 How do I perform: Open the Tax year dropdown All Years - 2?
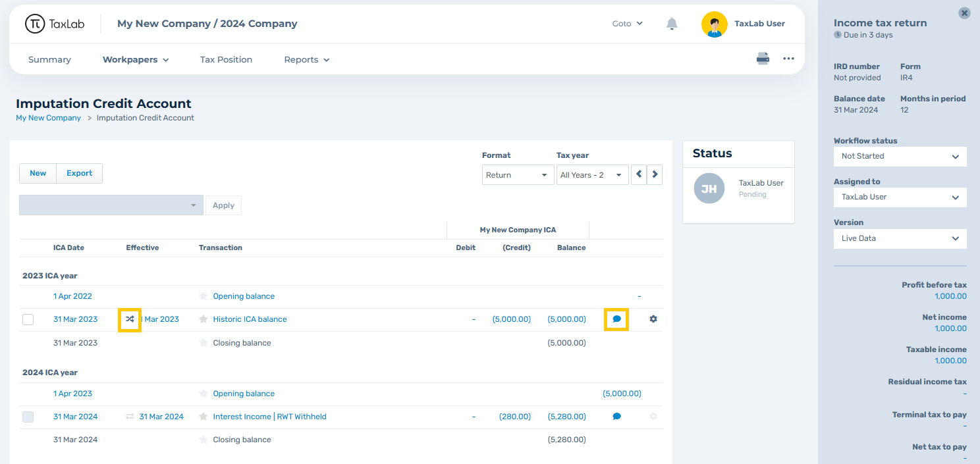[592, 175]
